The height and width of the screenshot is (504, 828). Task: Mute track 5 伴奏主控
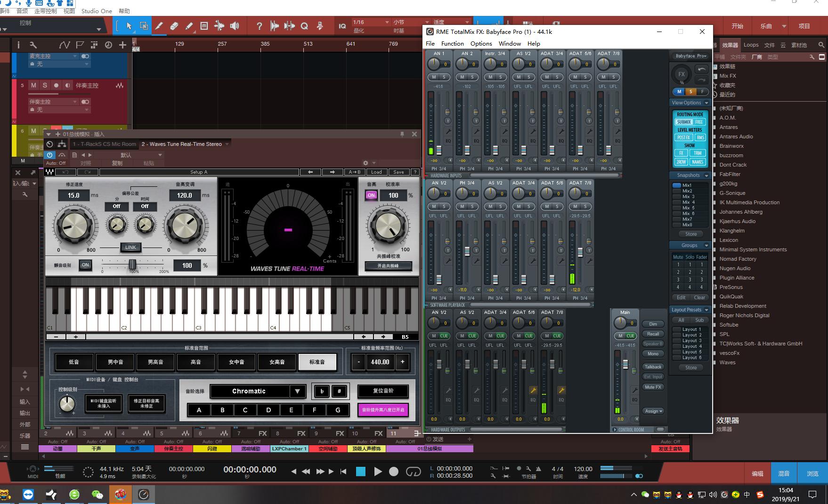[x=33, y=85]
